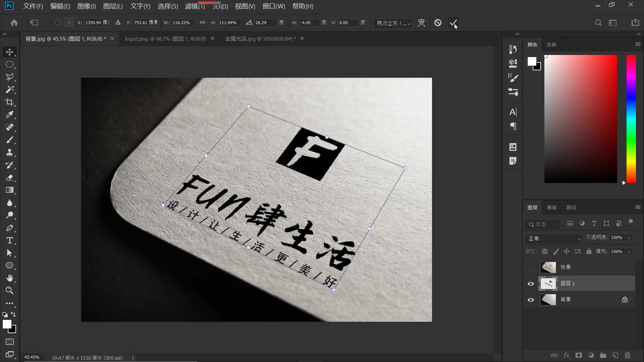644x362 pixels.
Task: Select the Type tool
Action: 10,240
